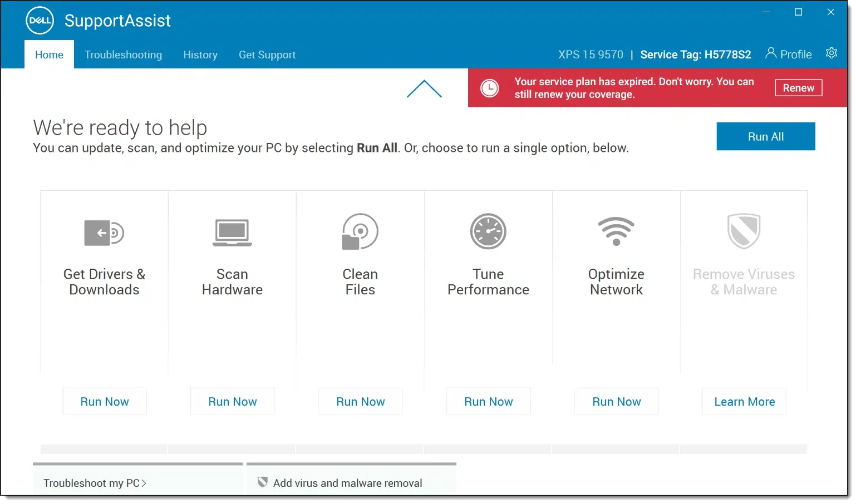
Task: Click the Optimize Network label
Action: (x=616, y=282)
